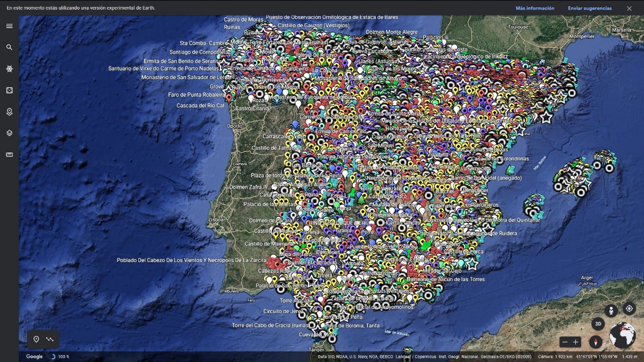This screenshot has height=362, width=644.
Task: Click the mini globe overview thumbnail
Action: (622, 335)
